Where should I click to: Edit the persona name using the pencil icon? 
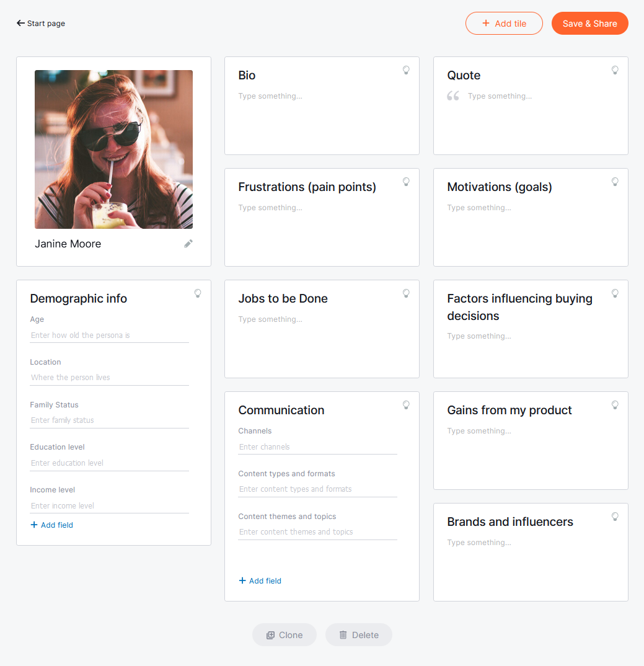(188, 244)
